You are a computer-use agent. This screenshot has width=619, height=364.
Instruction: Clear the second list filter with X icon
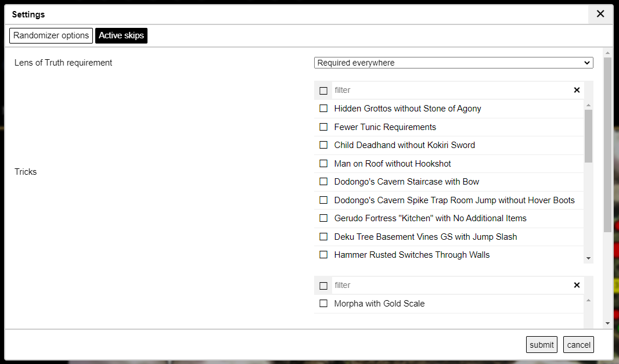(577, 285)
